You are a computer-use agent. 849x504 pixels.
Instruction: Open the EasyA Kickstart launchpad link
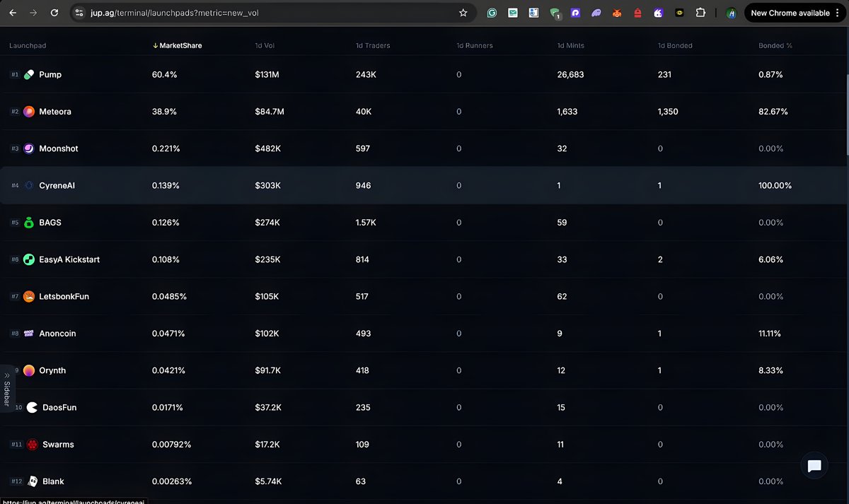(69, 259)
